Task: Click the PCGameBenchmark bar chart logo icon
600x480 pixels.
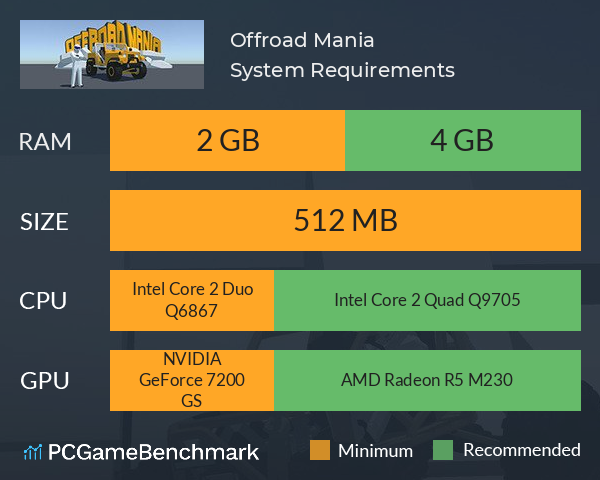Action: point(33,452)
